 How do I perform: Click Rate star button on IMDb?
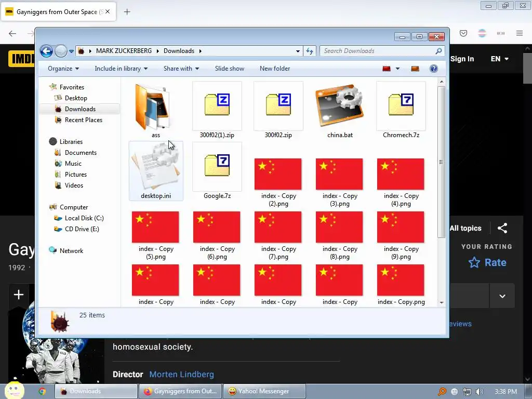[x=487, y=262]
